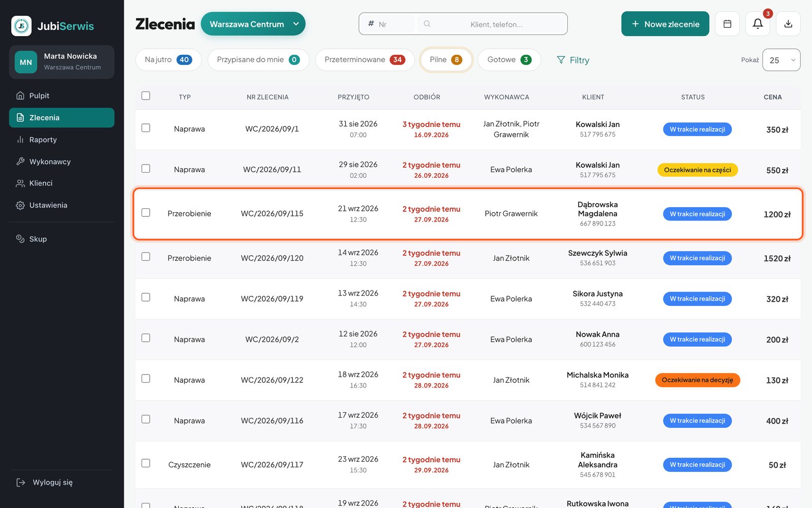Click Oczekiwanie na decyzję status badge
Image resolution: width=812 pixels, height=508 pixels.
point(697,380)
